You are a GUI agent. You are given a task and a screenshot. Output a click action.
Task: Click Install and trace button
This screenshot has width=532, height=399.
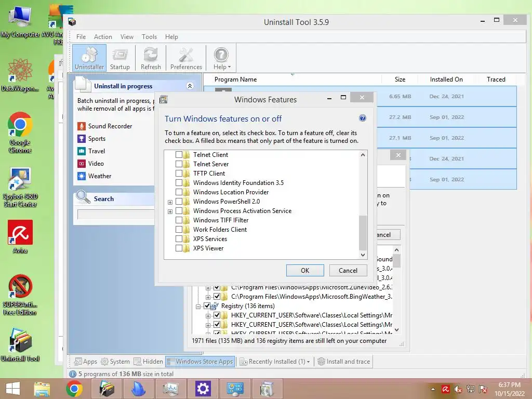point(344,362)
